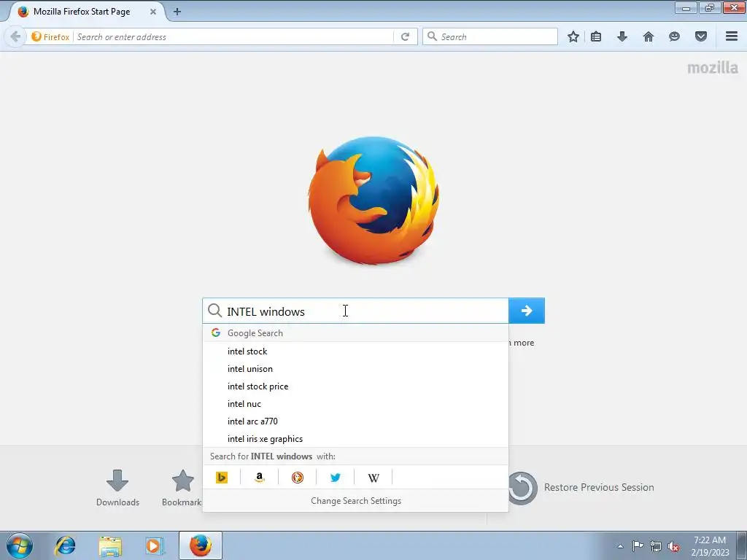Screen dimensions: 747x560
Task: Click Firefox taskbar button
Action: [201, 545]
